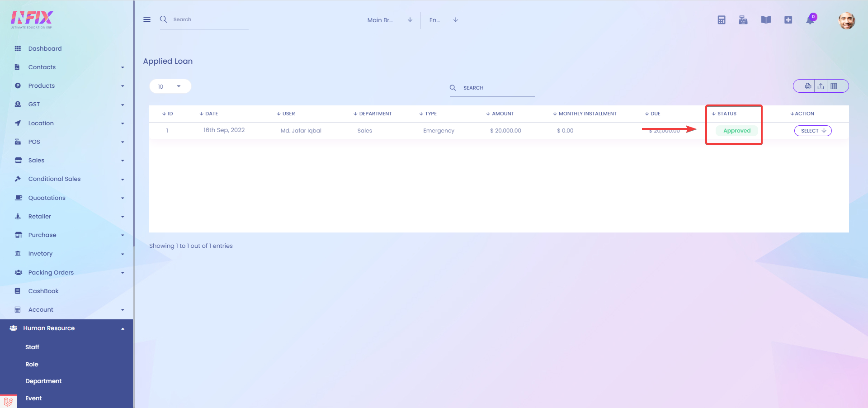Open the user profile avatar
868x408 pixels.
pyautogui.click(x=847, y=20)
